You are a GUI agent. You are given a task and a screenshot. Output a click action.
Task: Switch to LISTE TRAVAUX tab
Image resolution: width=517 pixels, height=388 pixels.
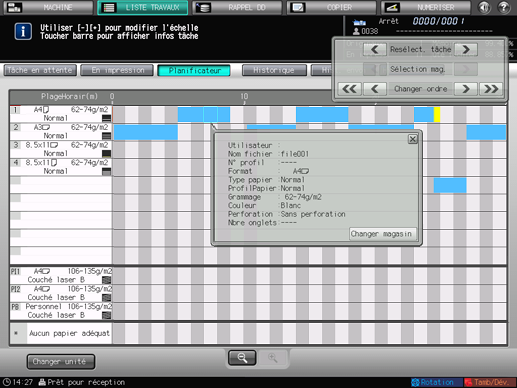[143, 7]
